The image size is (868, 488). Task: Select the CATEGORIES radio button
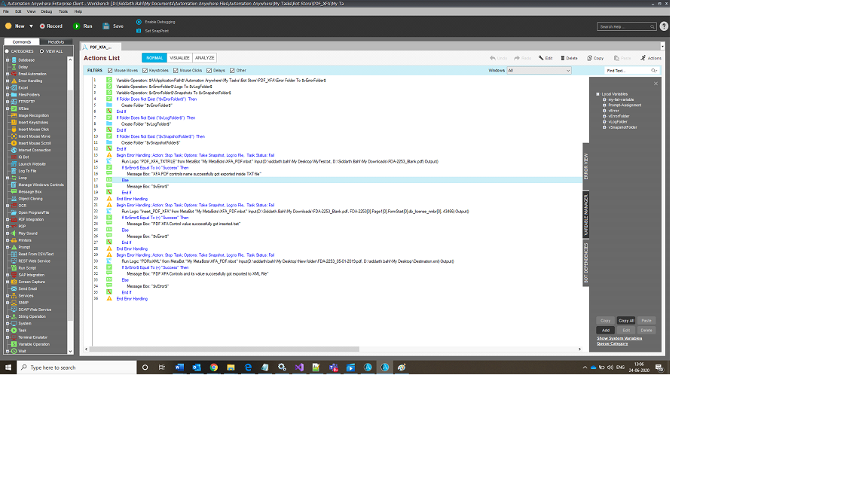pos(8,51)
